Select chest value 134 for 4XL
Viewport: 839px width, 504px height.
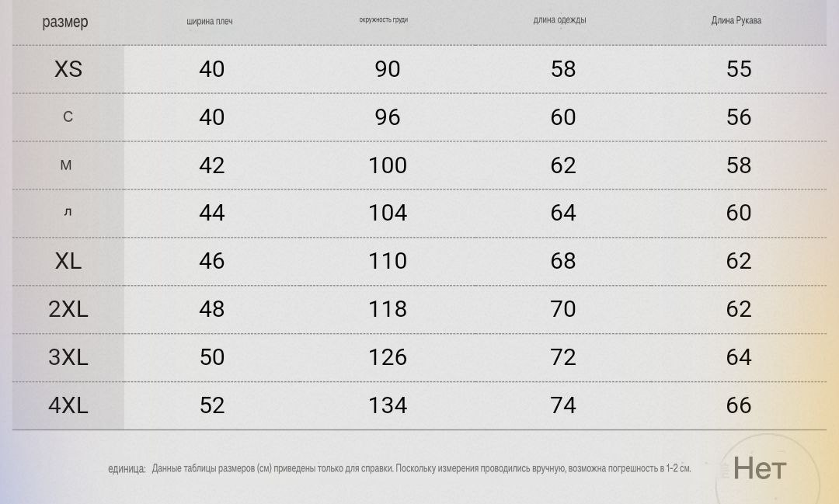388,405
